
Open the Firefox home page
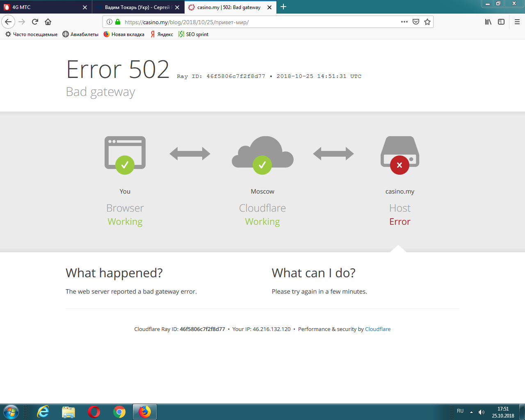point(48,22)
